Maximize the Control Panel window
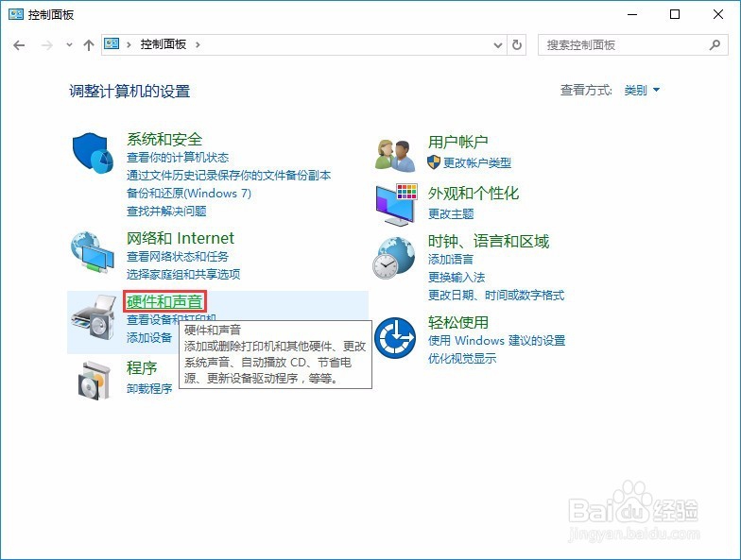The width and height of the screenshot is (741, 560). click(675, 15)
